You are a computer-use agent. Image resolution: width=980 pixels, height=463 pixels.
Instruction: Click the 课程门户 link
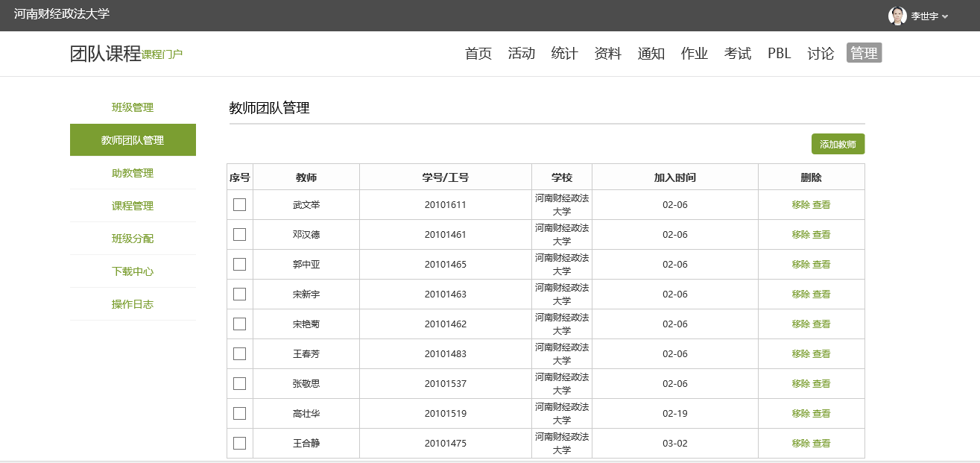[x=162, y=54]
